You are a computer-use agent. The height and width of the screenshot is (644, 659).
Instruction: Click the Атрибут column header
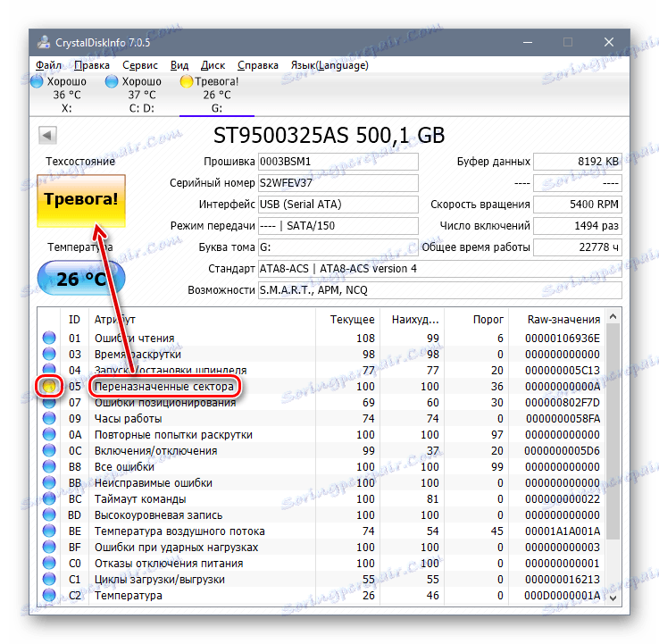tap(202, 320)
